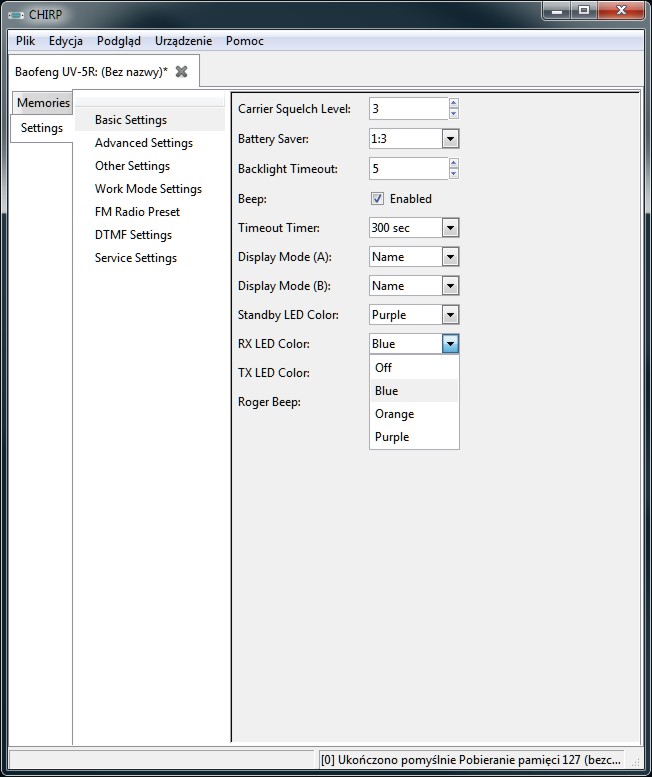Open the Edycja menu
Screen dimensions: 652x777
pyautogui.click(x=65, y=41)
